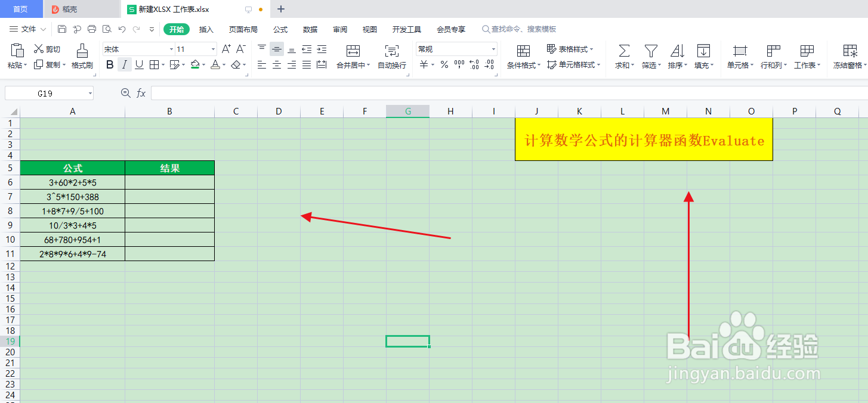
Task: Click the fx insert function icon
Action: 141,93
